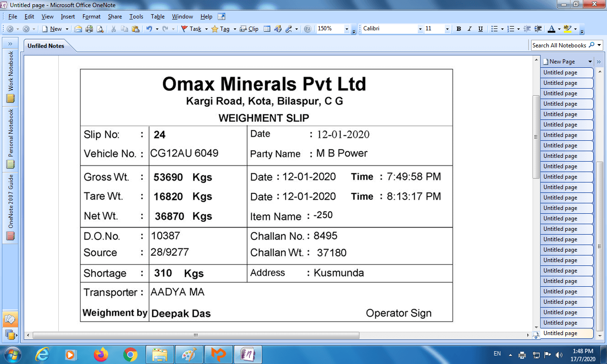Click the Unfiled Notes icon at sidebar bottom
This screenshot has height=364, width=607.
(x=10, y=319)
